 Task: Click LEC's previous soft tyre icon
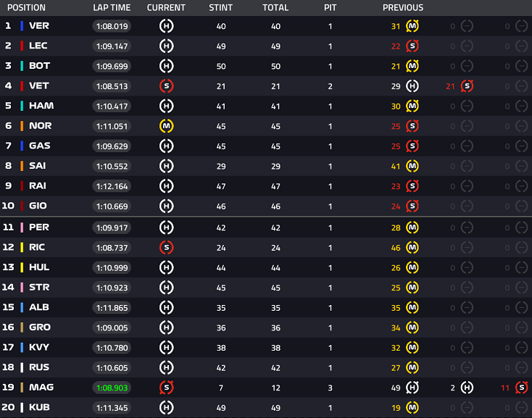(412, 46)
